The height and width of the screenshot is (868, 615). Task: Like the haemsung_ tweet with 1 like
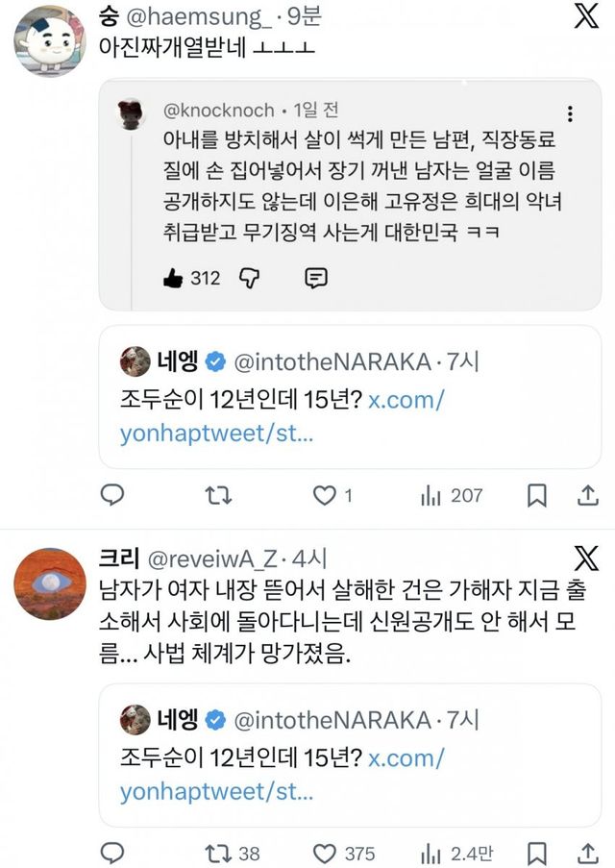(325, 495)
